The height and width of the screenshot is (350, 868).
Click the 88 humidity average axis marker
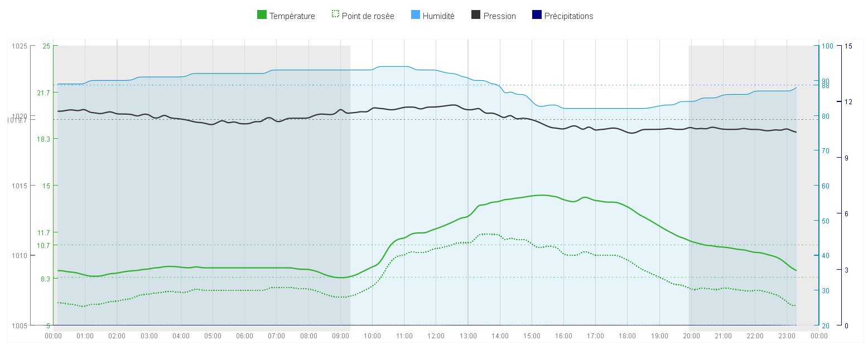tap(825, 86)
